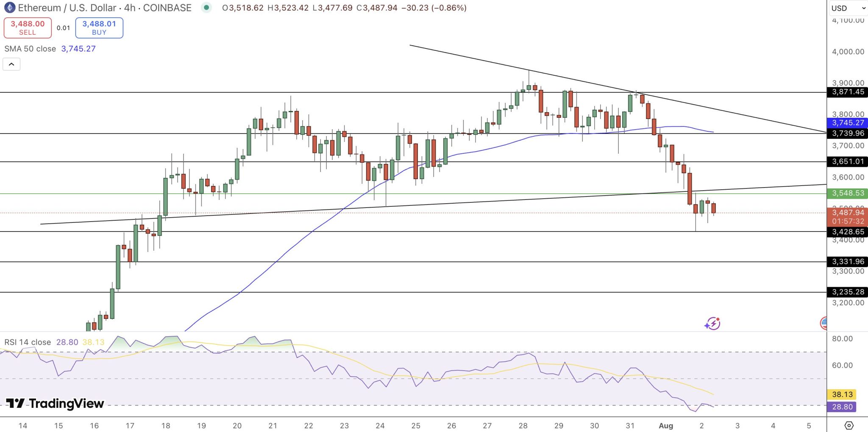Image resolution: width=868 pixels, height=432 pixels.
Task: Click the green market-status dot in the legend
Action: pyautogui.click(x=206, y=8)
